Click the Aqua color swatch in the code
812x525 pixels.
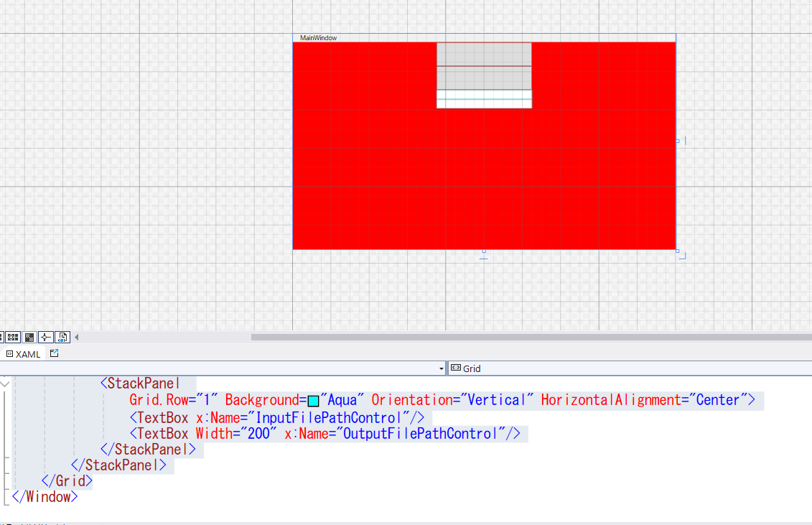313,401
